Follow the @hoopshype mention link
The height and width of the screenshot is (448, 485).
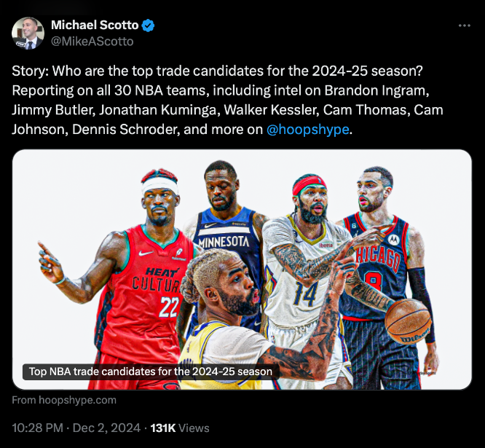pyautogui.click(x=308, y=130)
